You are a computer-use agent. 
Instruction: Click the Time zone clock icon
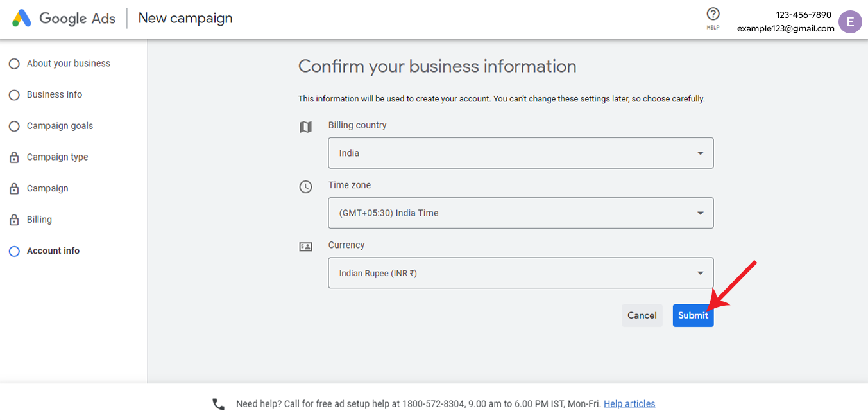tap(306, 187)
